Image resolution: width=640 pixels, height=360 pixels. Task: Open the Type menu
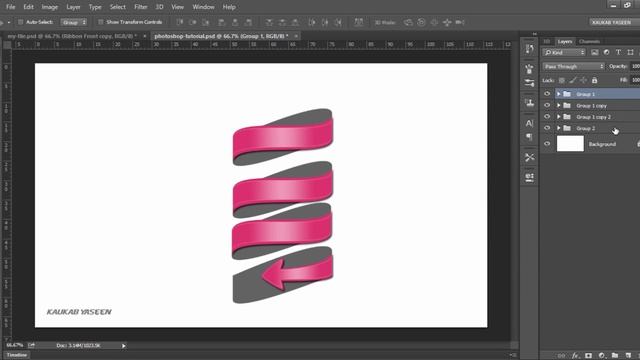pos(95,7)
